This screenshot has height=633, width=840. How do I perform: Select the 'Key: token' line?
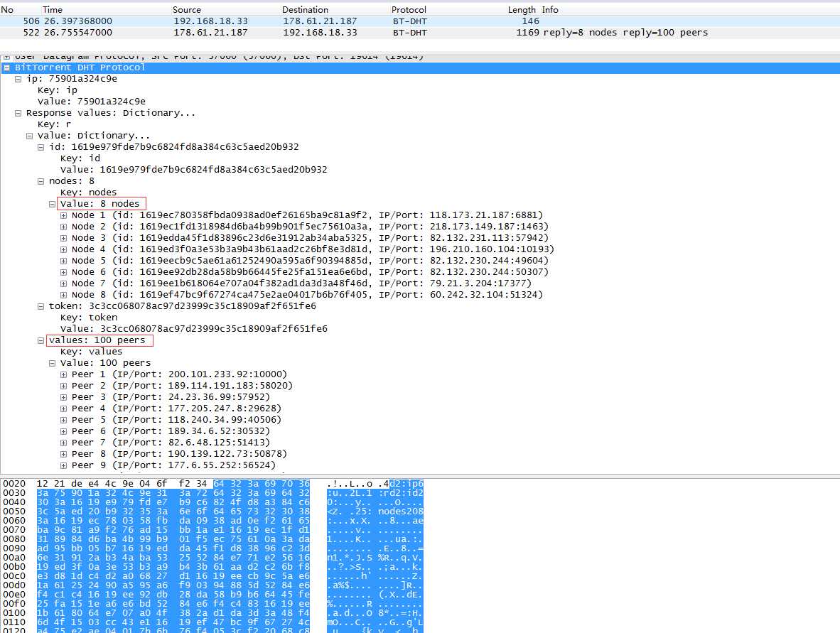point(88,318)
